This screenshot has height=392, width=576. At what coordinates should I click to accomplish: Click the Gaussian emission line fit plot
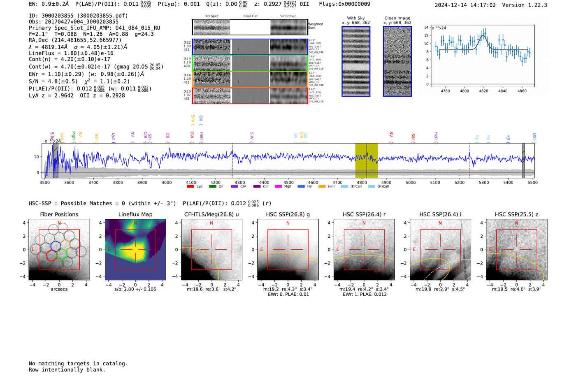click(483, 56)
